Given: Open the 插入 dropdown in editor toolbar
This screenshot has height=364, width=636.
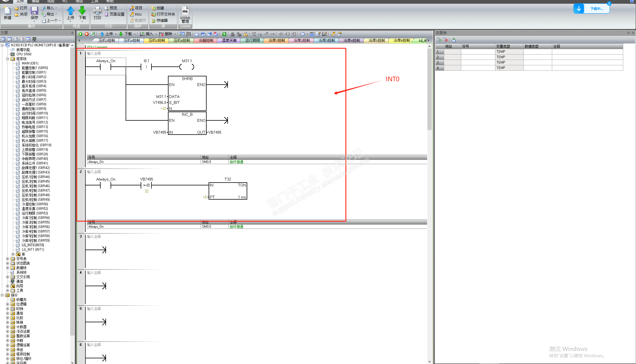Looking at the screenshot, I should pyautogui.click(x=150, y=34).
